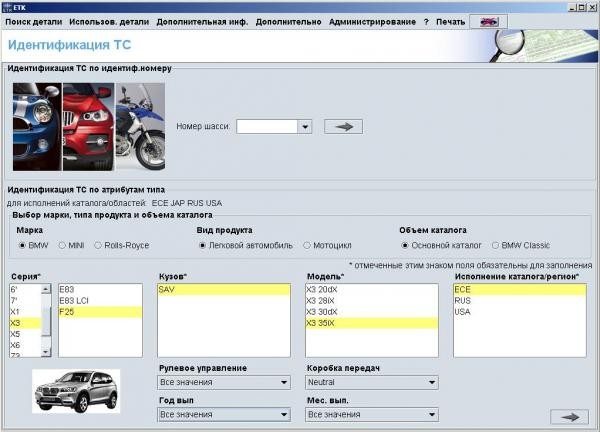Image resolution: width=600 pixels, height=432 pixels.
Task: Click the series list scroll down arrow
Action: 46,352
